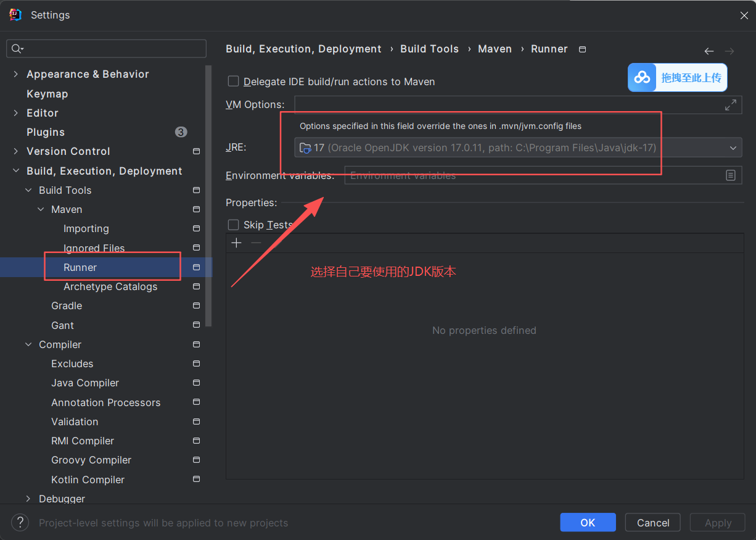Screen dimensions: 756x540
Task: Click the search magnifier icon in settings search
Action: pyautogui.click(x=17, y=49)
